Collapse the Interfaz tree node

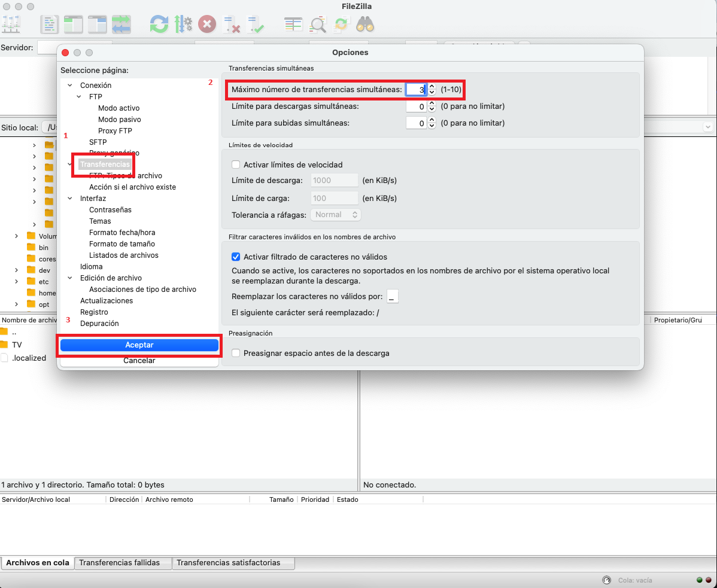[70, 198]
